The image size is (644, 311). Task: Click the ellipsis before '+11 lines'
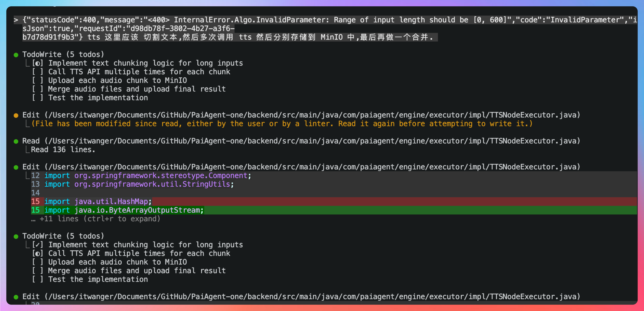click(x=33, y=219)
